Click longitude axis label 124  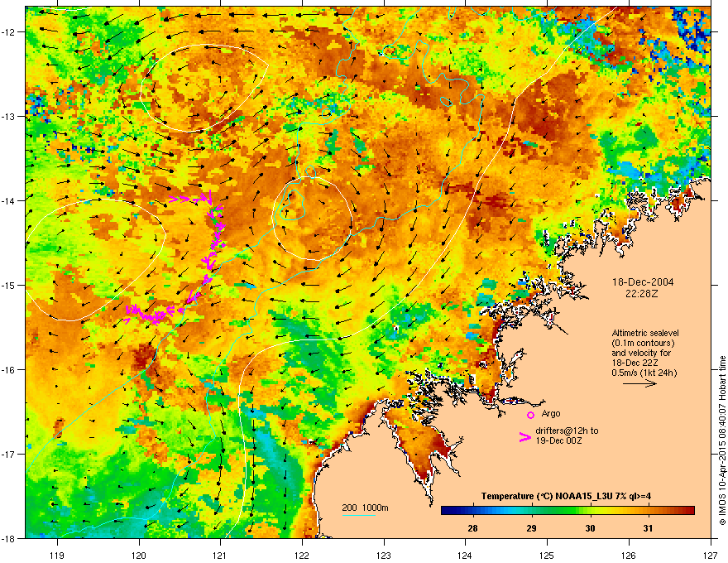pos(465,555)
